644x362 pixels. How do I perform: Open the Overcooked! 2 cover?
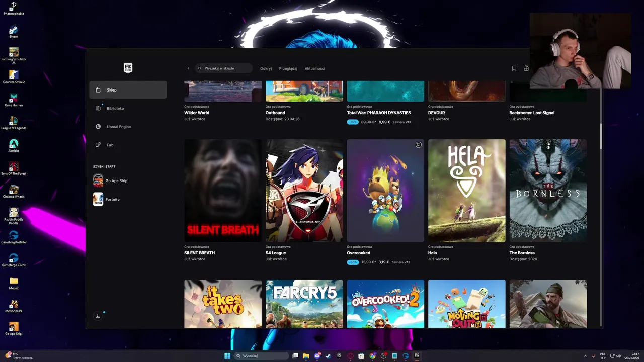385,304
